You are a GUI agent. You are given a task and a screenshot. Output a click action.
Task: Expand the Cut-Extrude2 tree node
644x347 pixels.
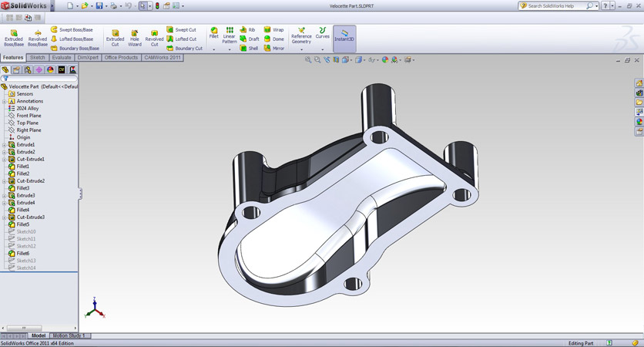pyautogui.click(x=5, y=181)
